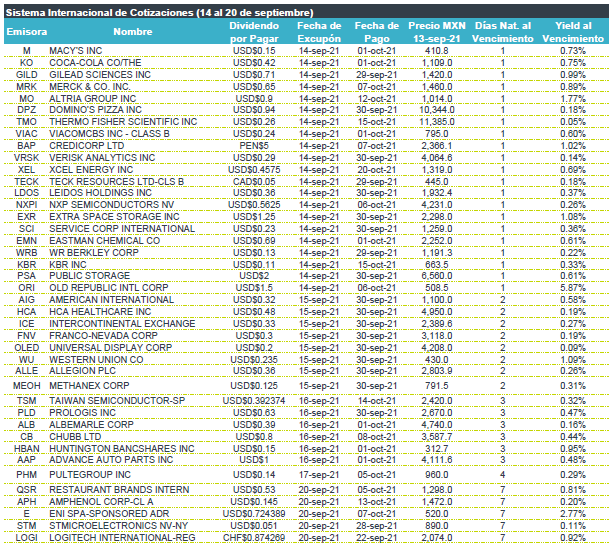
Task: Select ticker 'EMN' cell
Action: [26, 241]
